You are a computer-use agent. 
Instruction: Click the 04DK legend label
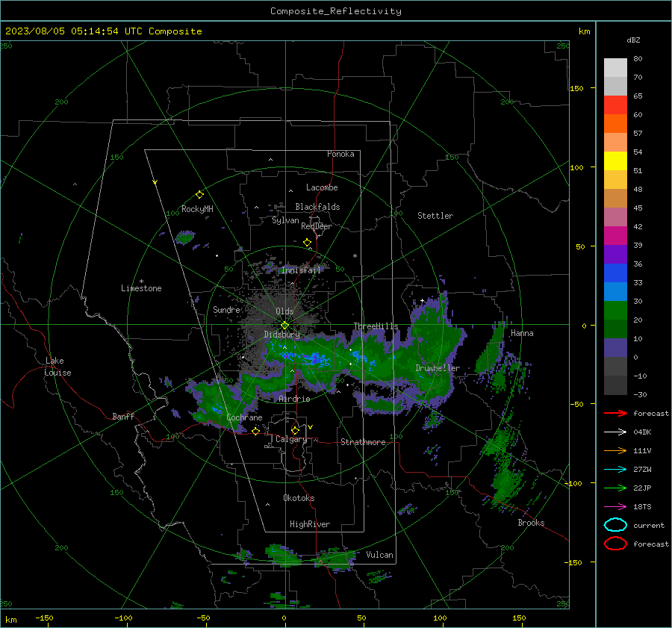(642, 432)
